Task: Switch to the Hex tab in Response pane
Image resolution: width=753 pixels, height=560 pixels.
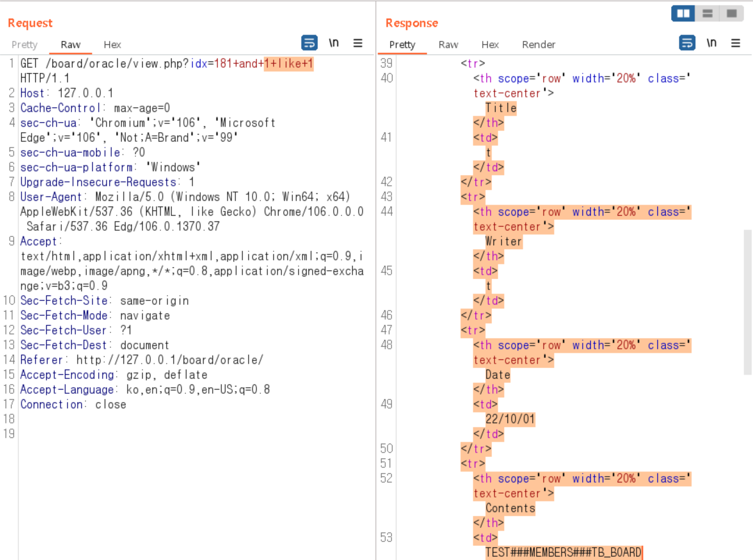Action: click(x=490, y=45)
